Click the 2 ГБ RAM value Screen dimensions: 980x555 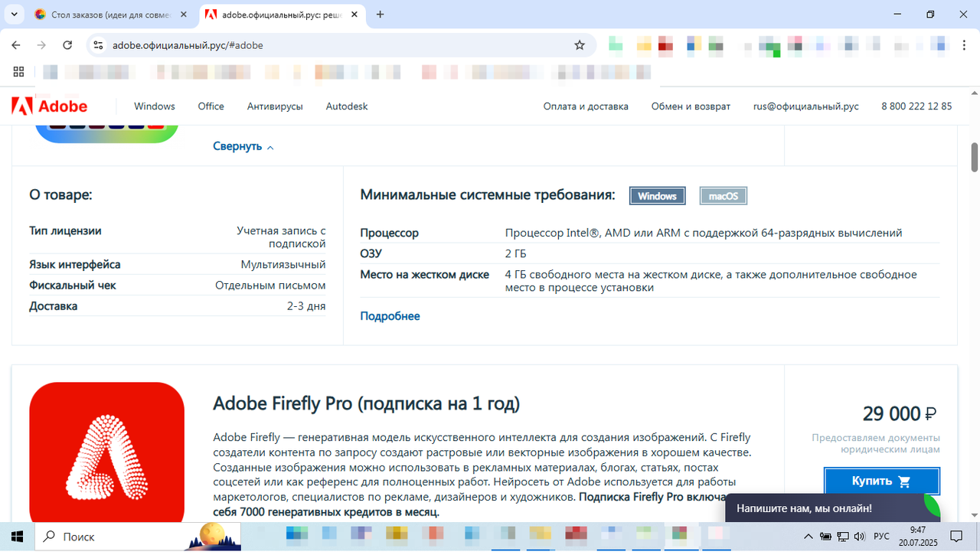pos(516,253)
